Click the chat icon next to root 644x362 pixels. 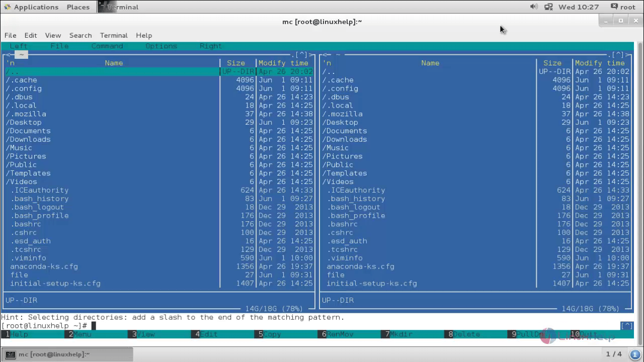pos(614,7)
